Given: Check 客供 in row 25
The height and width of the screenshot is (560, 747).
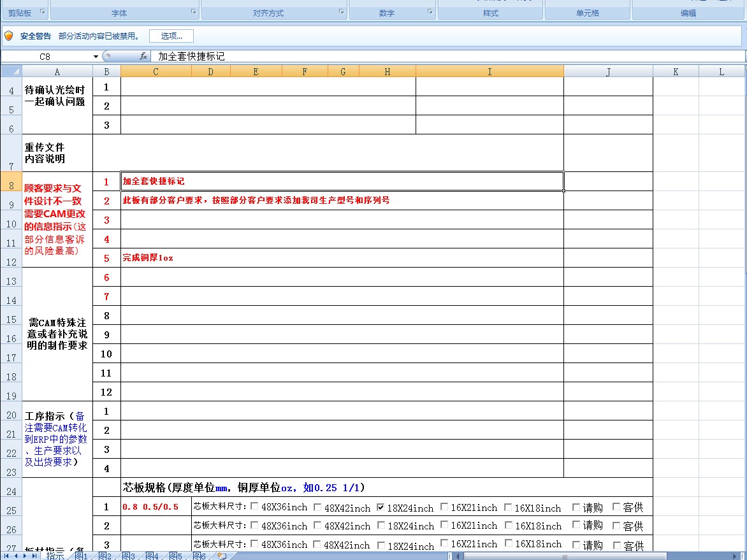Looking at the screenshot, I should pos(616,506).
